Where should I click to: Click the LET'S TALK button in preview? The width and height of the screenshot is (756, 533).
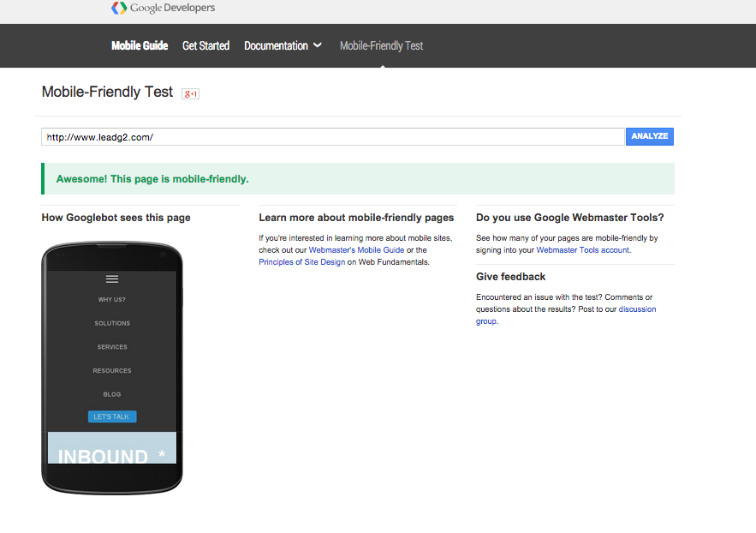[112, 416]
